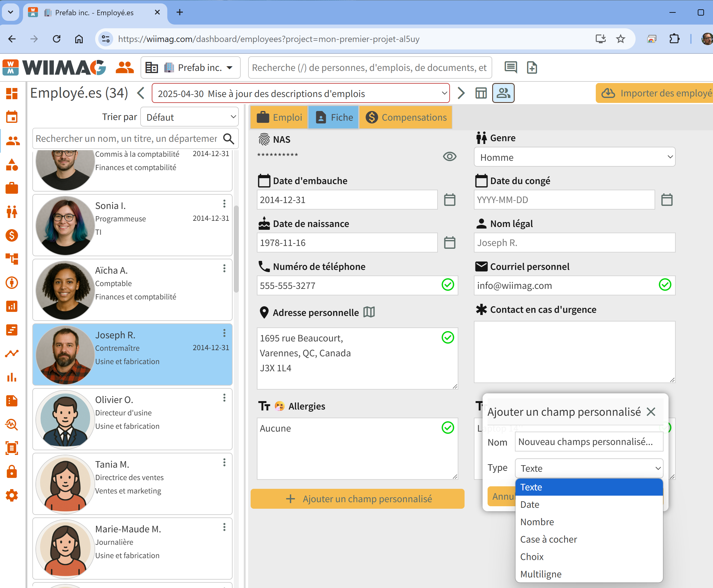Open the settings gear in left sidebar
The width and height of the screenshot is (713, 588).
[12, 495]
